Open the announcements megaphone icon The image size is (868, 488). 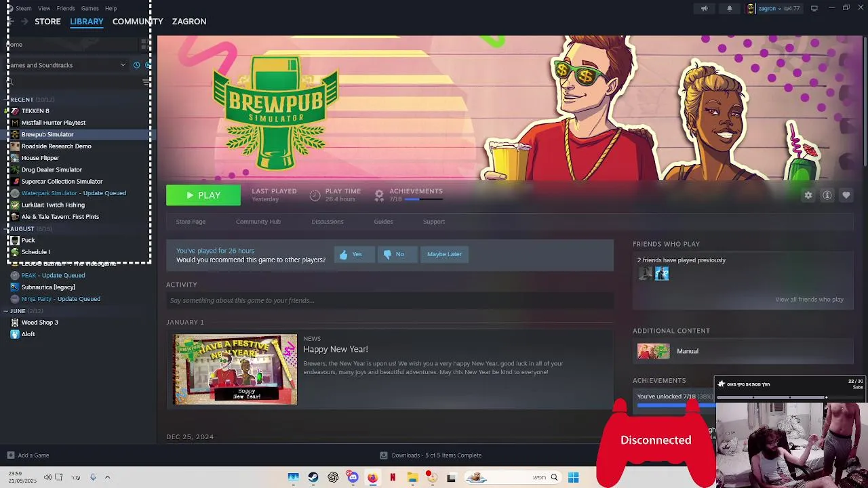704,8
